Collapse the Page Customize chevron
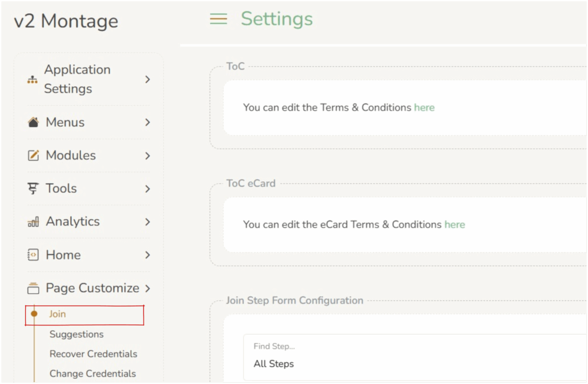Viewport: 588px width, 384px height. pyautogui.click(x=148, y=288)
